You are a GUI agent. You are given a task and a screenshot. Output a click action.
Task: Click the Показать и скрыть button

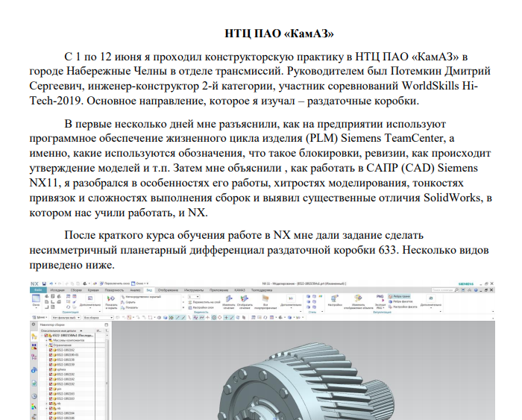click(x=111, y=302)
